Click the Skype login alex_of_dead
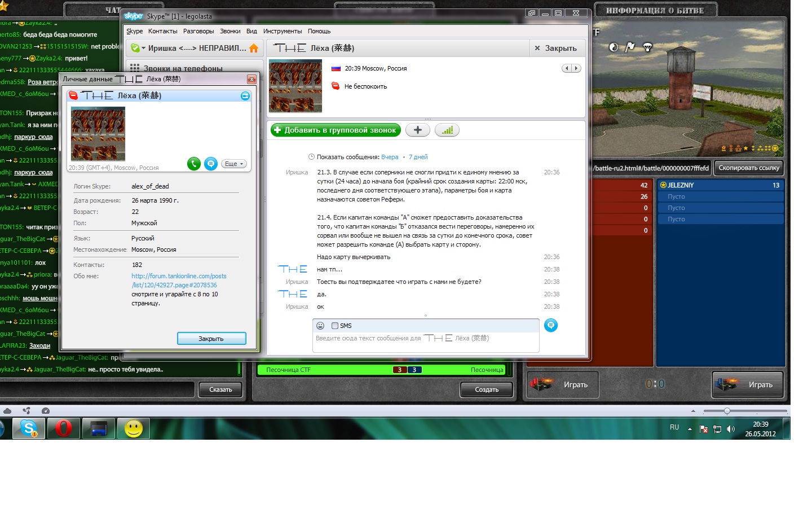Viewport: 812px width, 508px height. point(150,186)
